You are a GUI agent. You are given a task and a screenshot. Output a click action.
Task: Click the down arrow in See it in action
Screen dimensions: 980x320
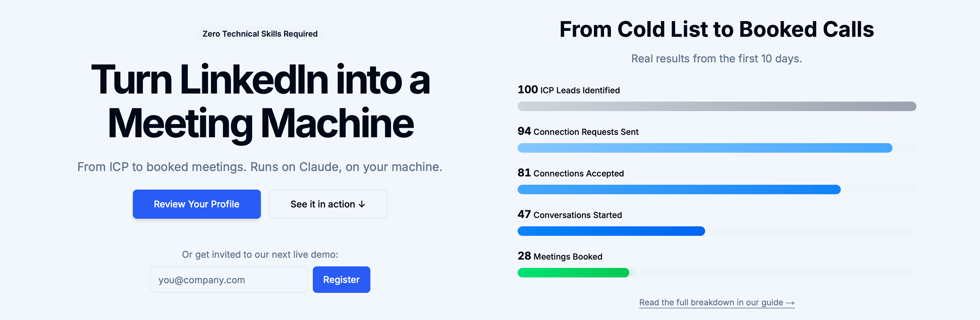click(x=362, y=205)
